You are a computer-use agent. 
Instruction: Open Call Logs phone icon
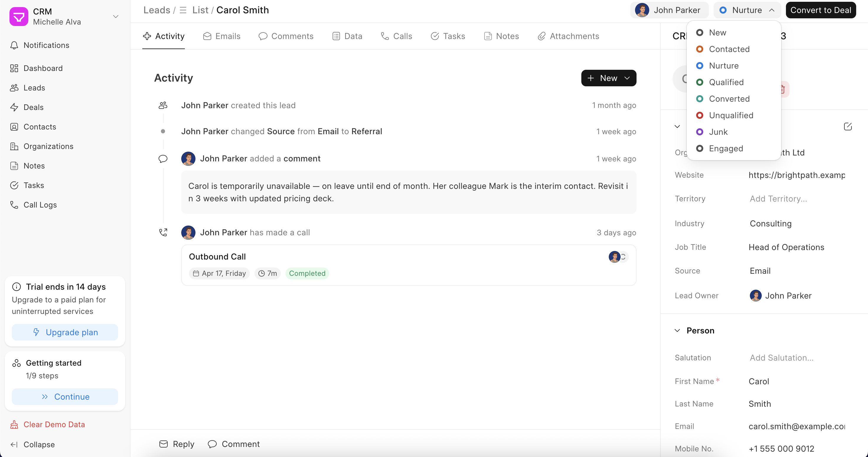[14, 205]
